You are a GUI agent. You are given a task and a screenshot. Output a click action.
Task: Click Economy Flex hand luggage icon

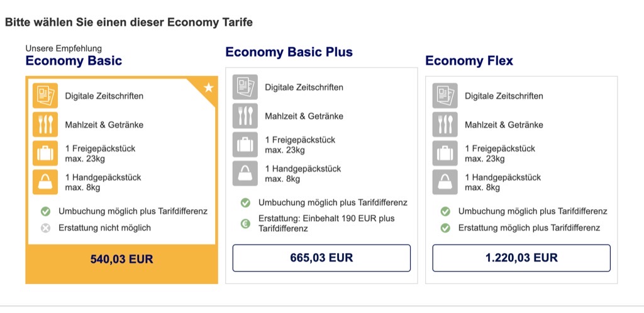(x=445, y=182)
